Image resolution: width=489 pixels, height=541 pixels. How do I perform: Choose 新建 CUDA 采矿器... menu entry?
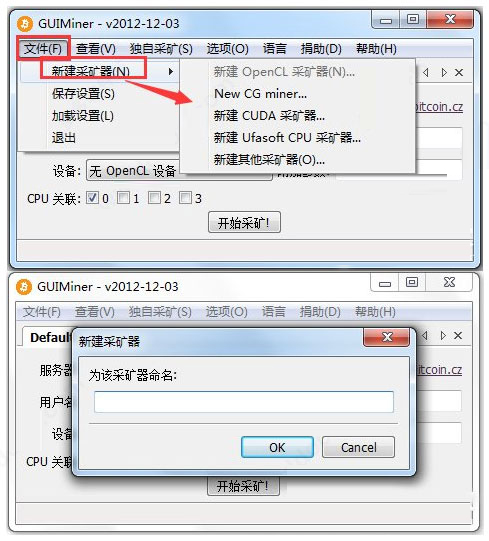click(x=269, y=116)
